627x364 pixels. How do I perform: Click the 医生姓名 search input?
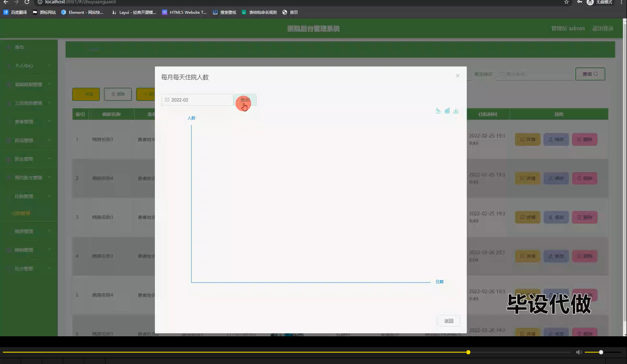534,74
